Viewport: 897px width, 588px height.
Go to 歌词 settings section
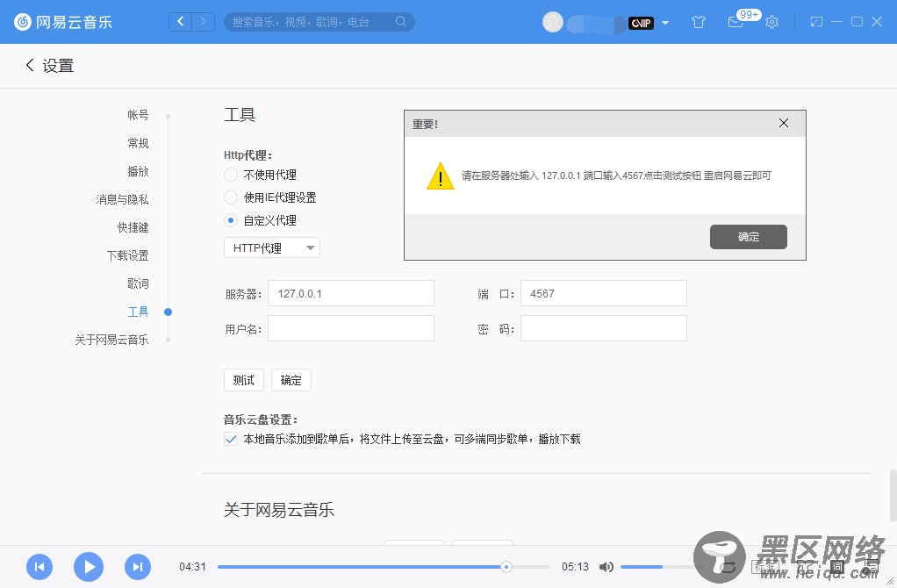point(138,283)
